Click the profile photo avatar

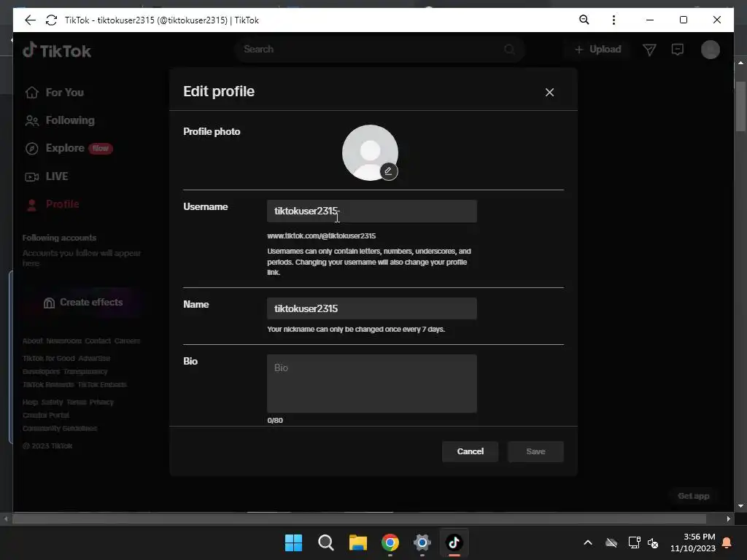[370, 152]
